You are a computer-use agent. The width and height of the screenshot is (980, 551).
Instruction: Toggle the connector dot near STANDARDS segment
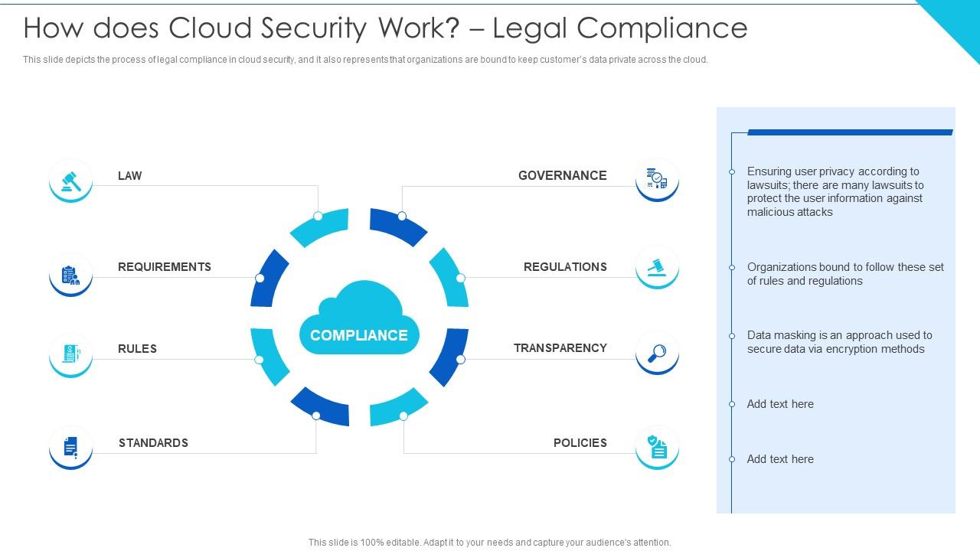click(x=316, y=415)
